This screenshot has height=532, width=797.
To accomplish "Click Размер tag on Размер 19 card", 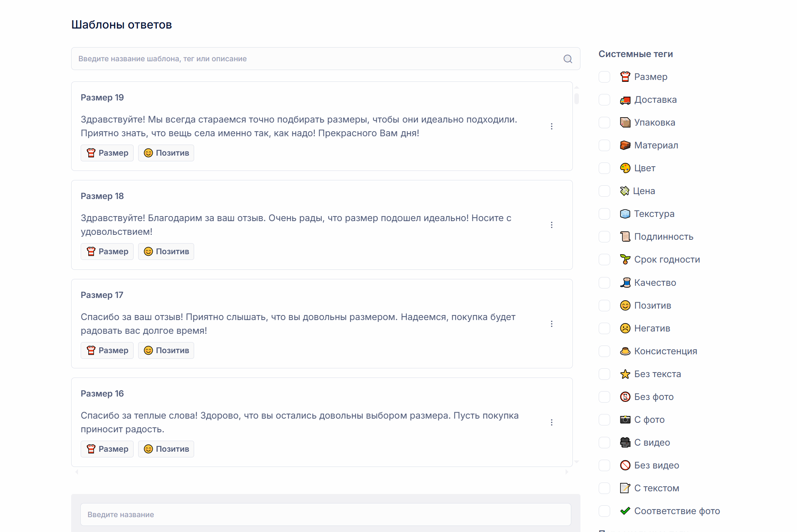I will point(107,153).
